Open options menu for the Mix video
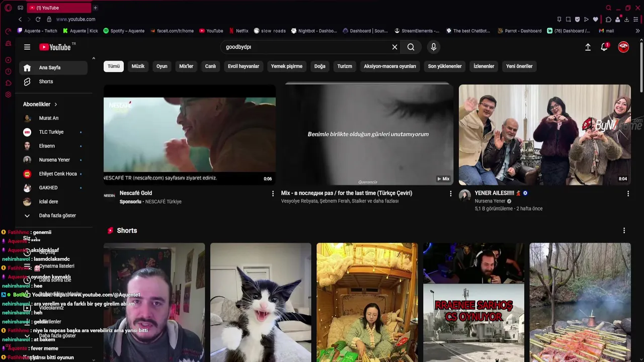 pyautogui.click(x=450, y=194)
